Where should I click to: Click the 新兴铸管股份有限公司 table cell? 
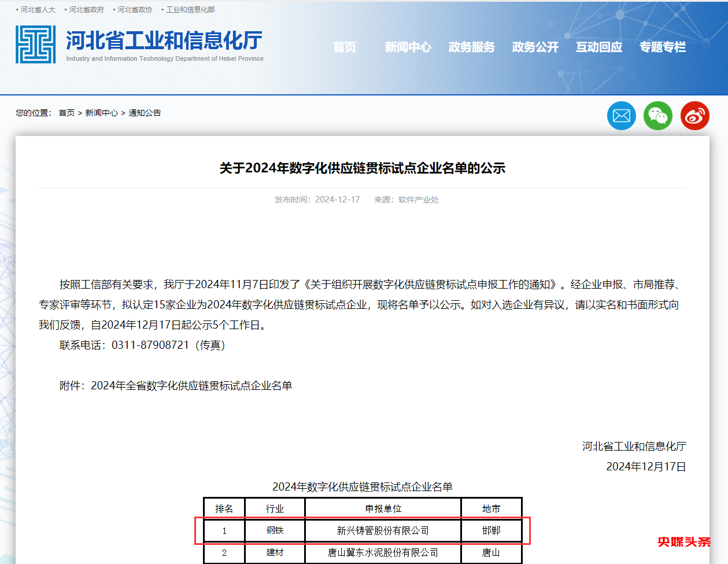pos(383,530)
